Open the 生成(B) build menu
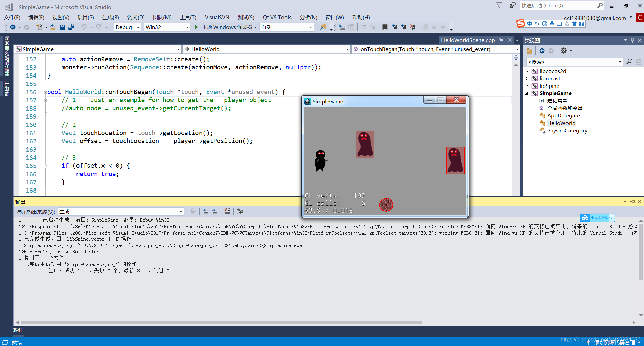Image resolution: width=644 pixels, height=346 pixels. coord(111,18)
